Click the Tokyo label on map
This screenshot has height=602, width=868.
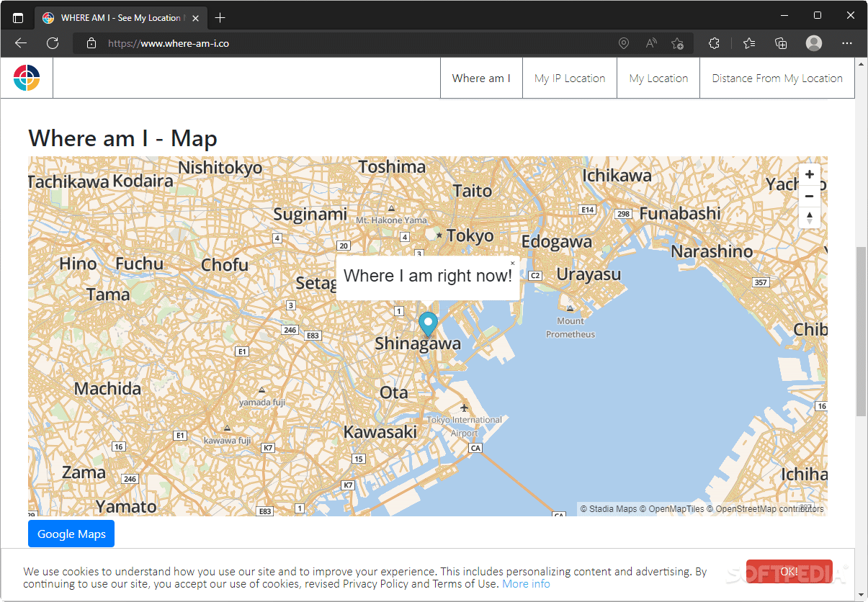point(470,235)
